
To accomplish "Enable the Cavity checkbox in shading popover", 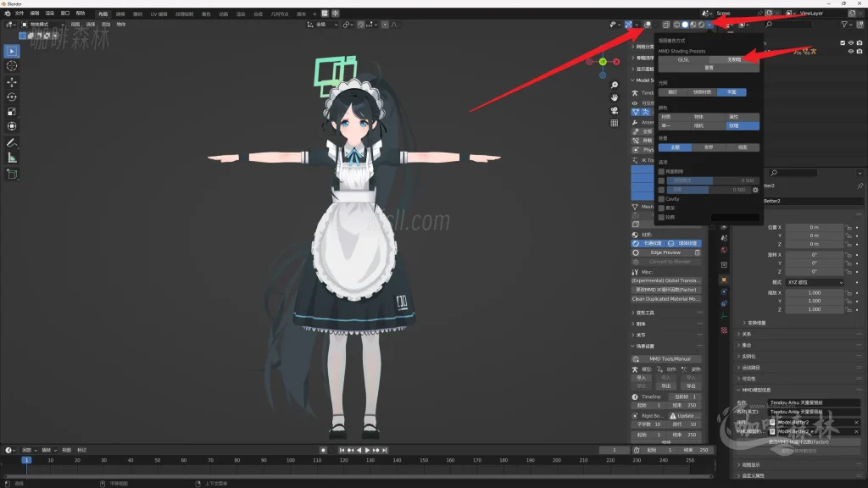I will tap(660, 199).
